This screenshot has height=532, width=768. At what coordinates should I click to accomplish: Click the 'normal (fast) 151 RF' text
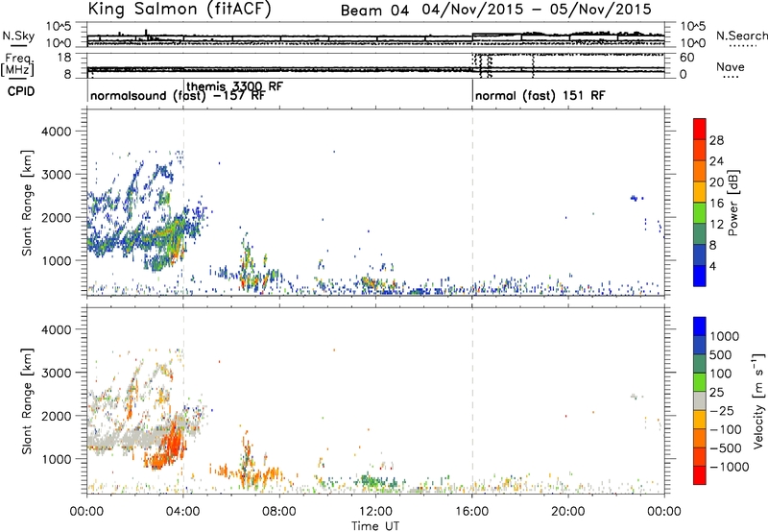tap(540, 95)
